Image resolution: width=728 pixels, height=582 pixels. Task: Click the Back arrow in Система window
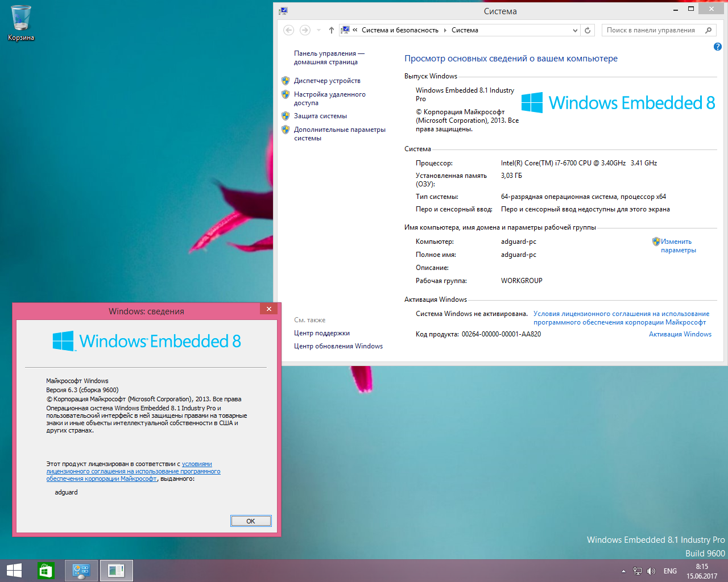(x=289, y=30)
